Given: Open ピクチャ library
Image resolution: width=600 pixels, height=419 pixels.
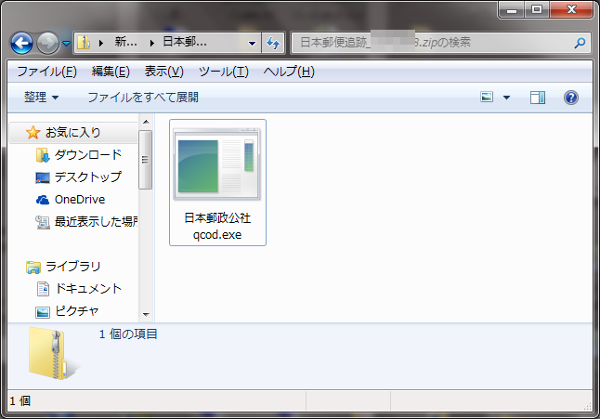Looking at the screenshot, I should pyautogui.click(x=77, y=311).
